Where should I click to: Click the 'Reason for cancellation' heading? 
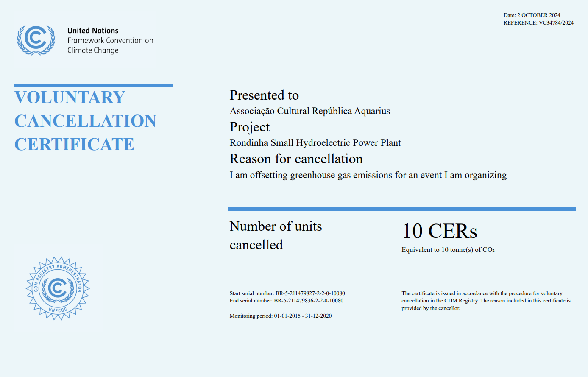click(296, 159)
